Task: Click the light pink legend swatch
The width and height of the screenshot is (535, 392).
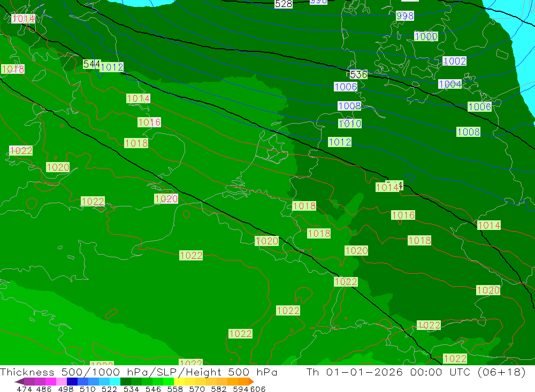Action: point(62,381)
